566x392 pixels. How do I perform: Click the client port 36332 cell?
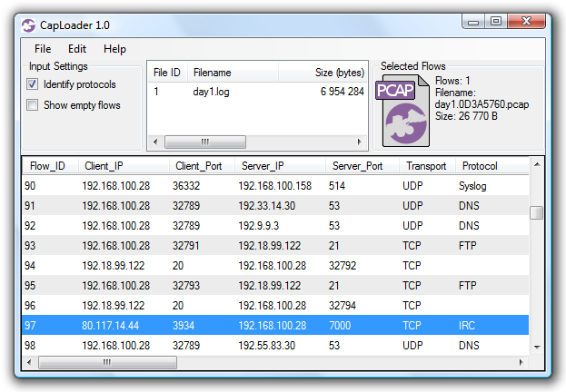coord(186,186)
